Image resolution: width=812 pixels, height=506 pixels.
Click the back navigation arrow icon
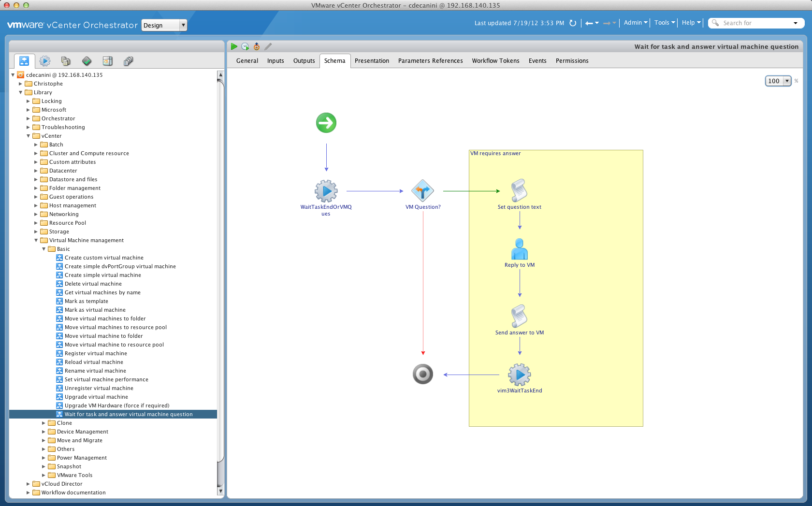589,23
